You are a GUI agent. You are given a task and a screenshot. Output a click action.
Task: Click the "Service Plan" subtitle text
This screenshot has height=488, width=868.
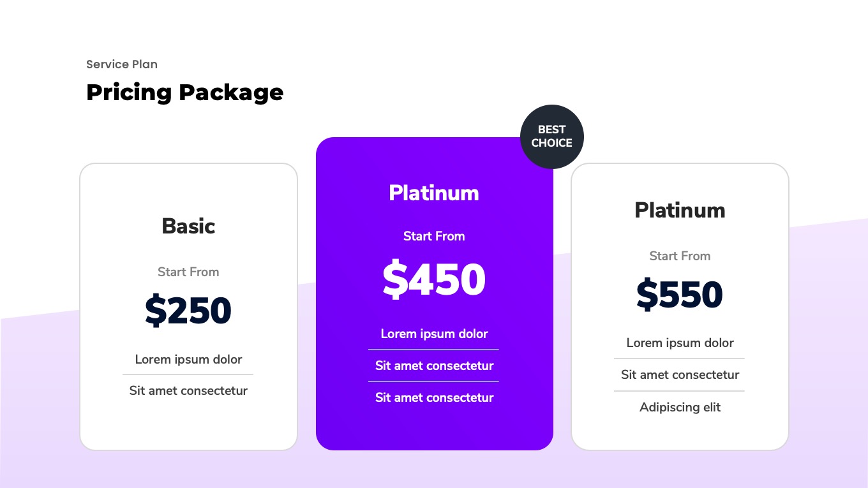tap(122, 64)
